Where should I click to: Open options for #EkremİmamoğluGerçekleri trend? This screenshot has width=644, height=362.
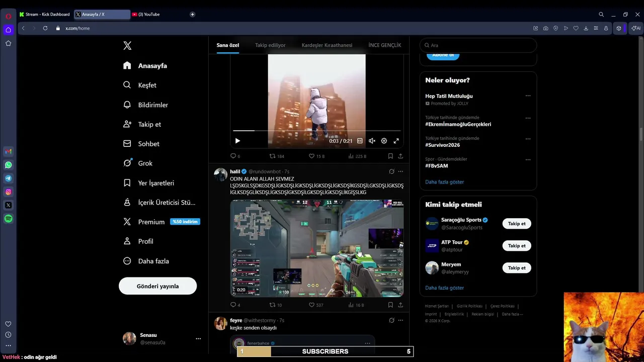(528, 118)
